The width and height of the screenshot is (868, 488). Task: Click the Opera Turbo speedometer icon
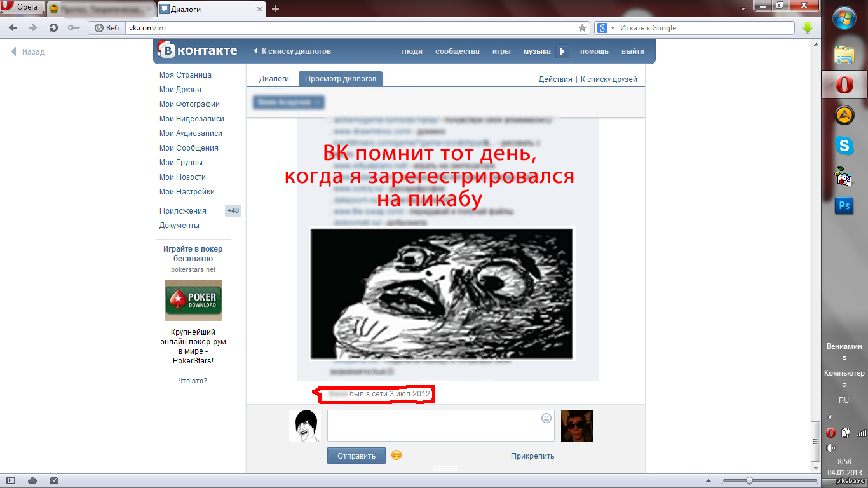(54, 480)
